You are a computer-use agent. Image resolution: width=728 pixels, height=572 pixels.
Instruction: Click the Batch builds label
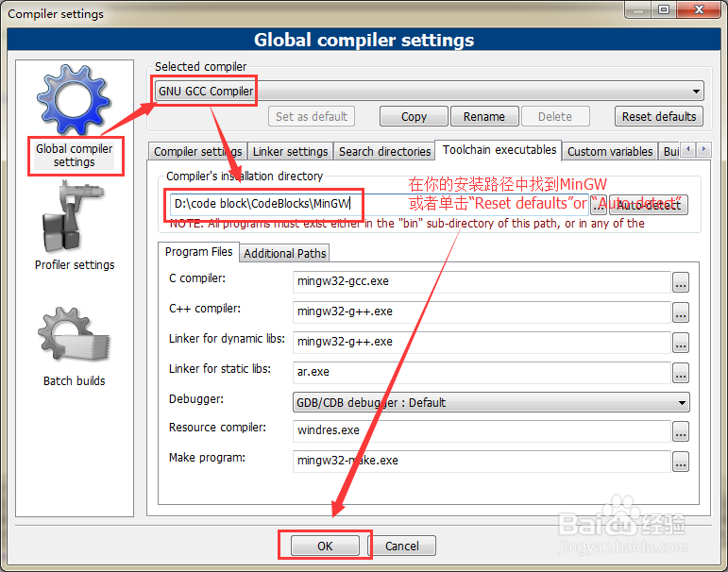75,380
